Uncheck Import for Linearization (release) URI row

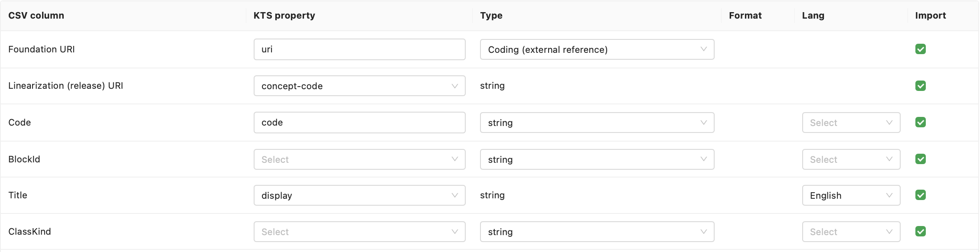click(920, 86)
